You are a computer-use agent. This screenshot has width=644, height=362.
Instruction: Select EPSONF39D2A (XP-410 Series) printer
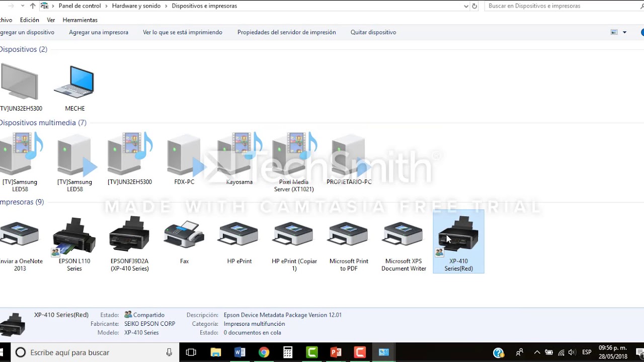coord(129,244)
